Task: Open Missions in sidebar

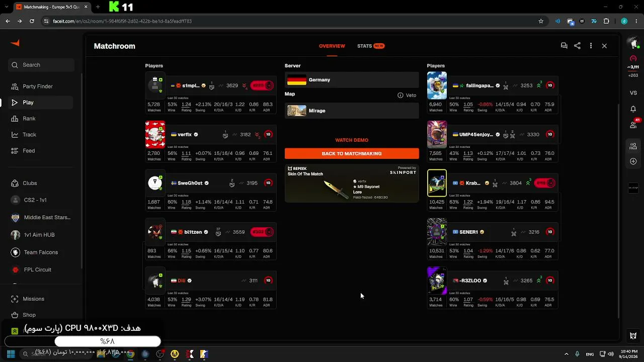Action: pos(41,299)
